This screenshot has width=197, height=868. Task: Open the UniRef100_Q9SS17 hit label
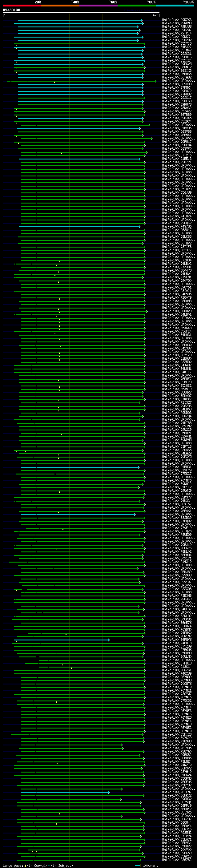coord(177,98)
